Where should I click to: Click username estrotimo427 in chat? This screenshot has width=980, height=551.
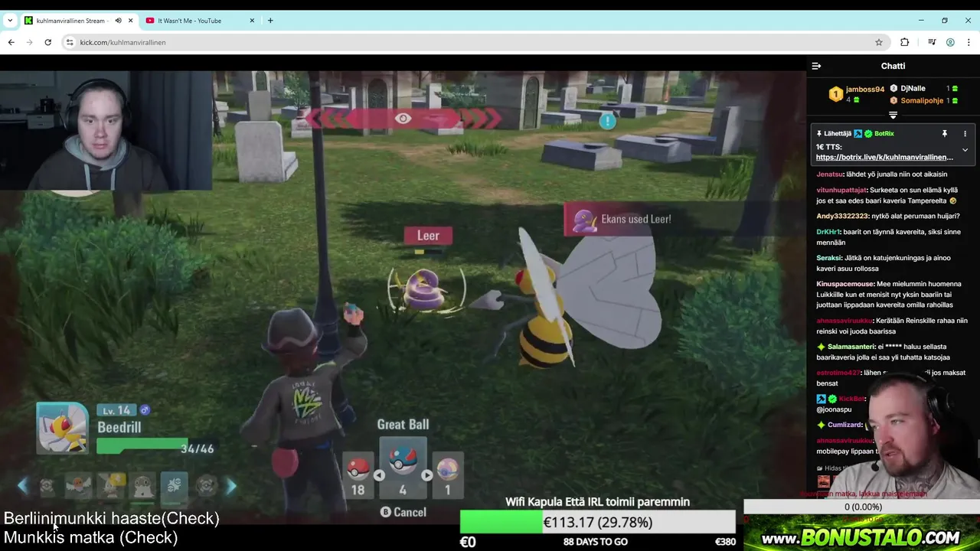pyautogui.click(x=838, y=373)
